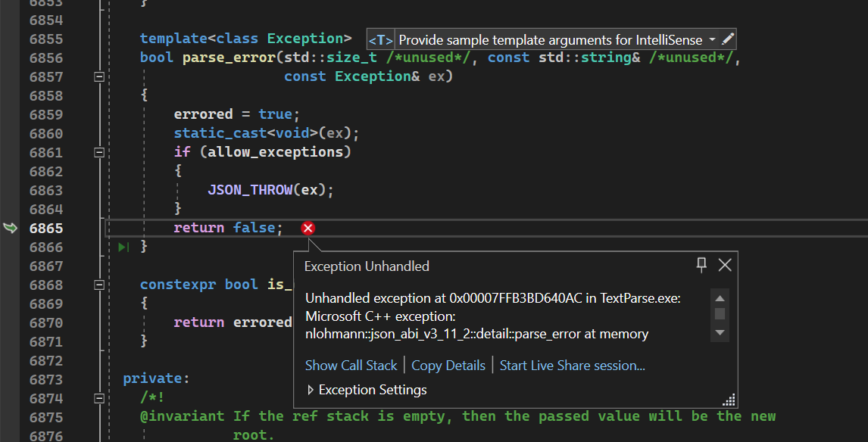Open Show Call Stack link
868x442 pixels.
coord(351,365)
